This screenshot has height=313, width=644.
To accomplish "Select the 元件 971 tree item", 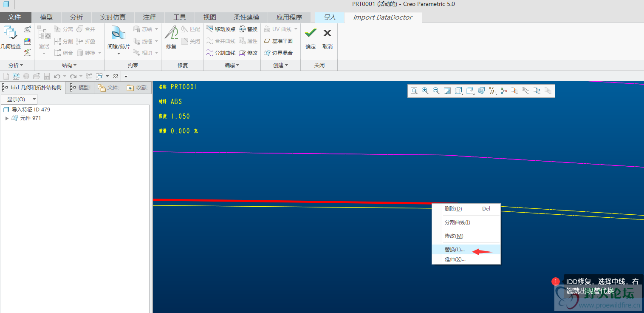I will 26,118.
